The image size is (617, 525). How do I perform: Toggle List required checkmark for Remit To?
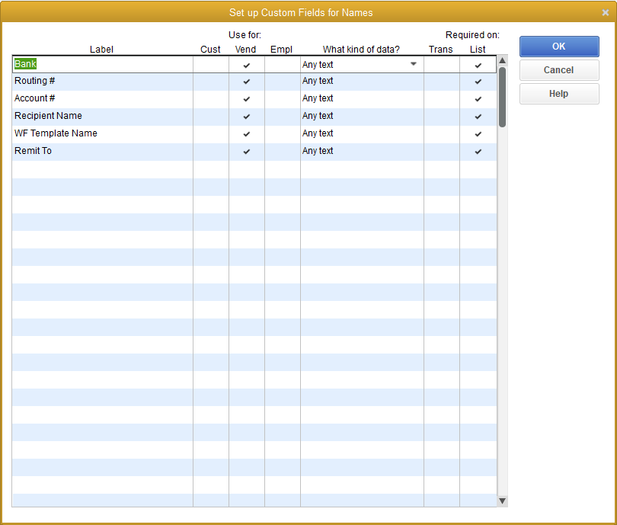pos(478,152)
